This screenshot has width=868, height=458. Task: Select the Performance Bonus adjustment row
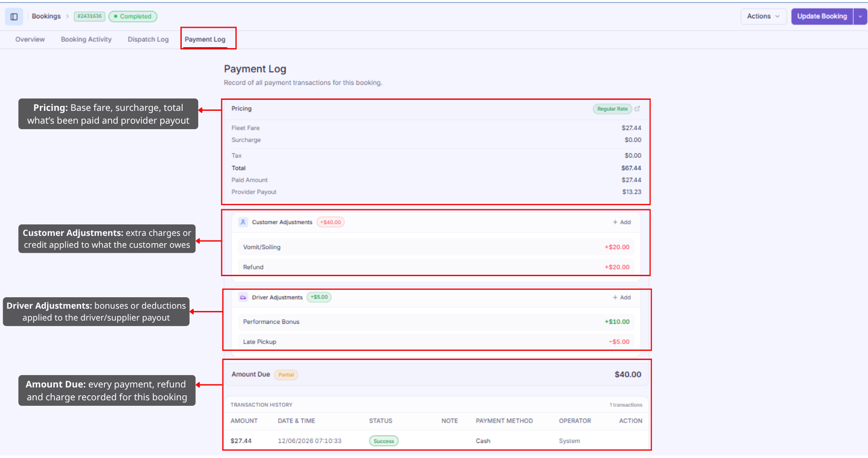tap(436, 322)
